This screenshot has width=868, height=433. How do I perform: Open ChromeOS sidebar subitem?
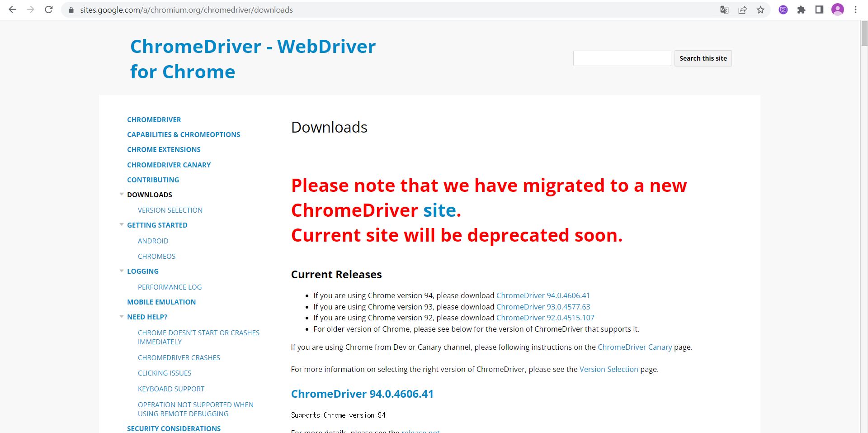pyautogui.click(x=156, y=256)
